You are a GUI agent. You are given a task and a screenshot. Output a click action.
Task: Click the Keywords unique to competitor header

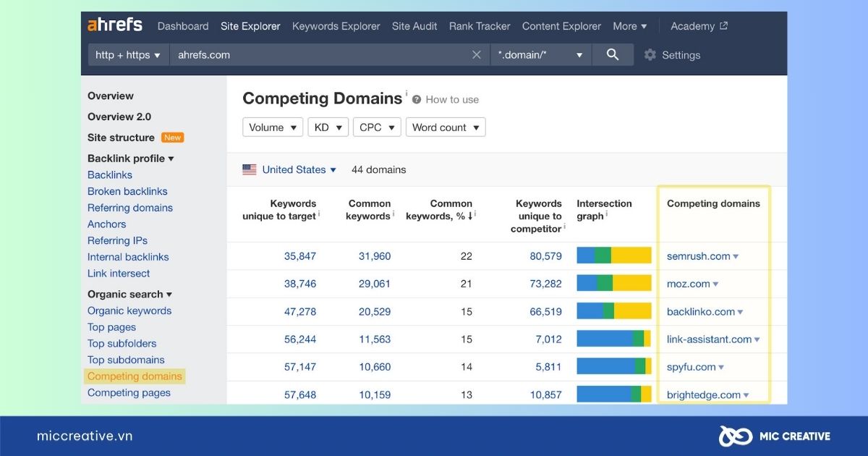(537, 216)
